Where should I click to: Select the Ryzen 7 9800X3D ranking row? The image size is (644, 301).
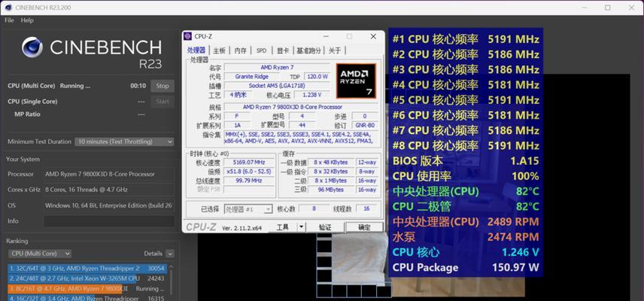point(87,289)
